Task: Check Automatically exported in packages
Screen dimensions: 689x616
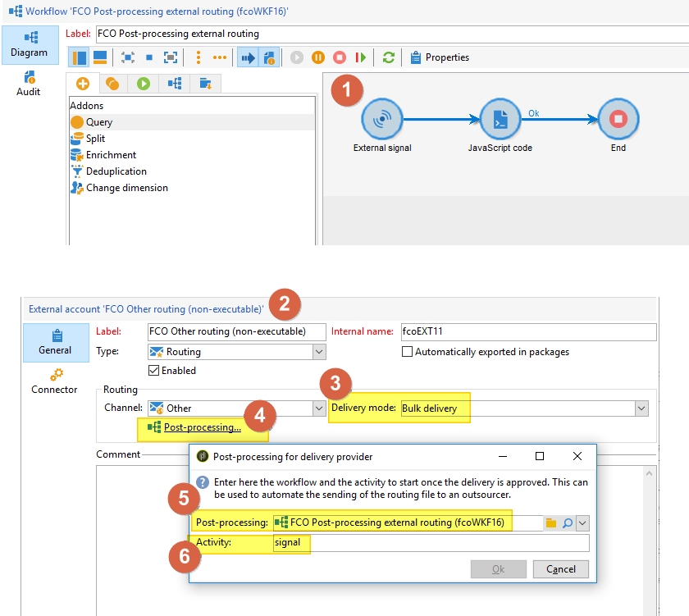Action: [x=408, y=352]
